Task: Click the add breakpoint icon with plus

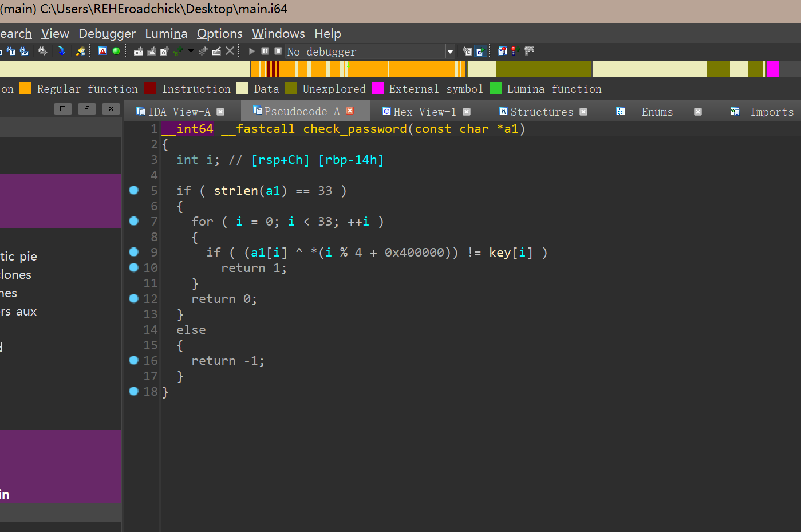Action: [x=515, y=51]
